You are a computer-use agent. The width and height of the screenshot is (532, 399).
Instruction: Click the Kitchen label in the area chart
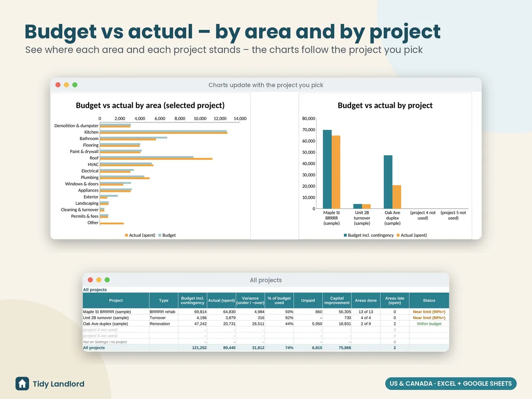point(91,132)
